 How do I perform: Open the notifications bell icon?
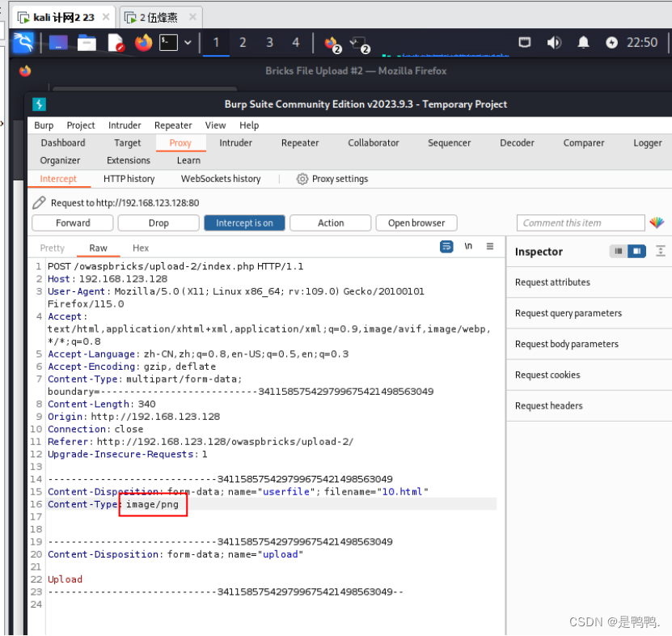pyautogui.click(x=583, y=42)
